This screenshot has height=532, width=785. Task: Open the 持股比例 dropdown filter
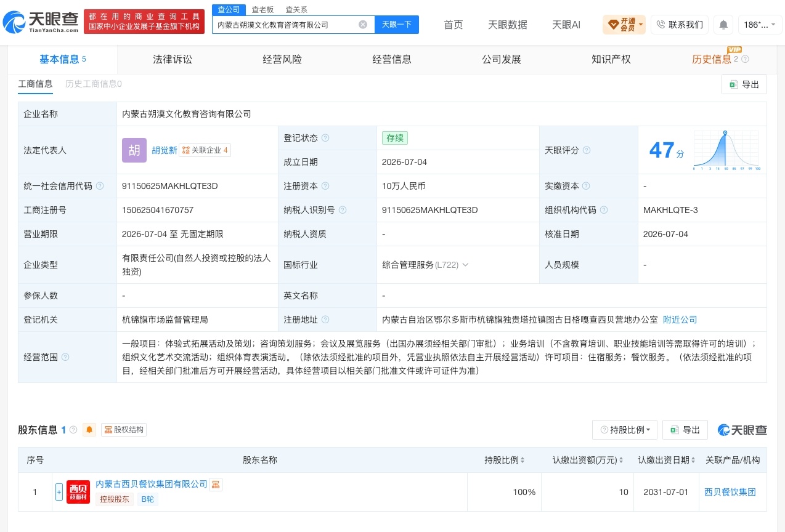[x=625, y=430]
